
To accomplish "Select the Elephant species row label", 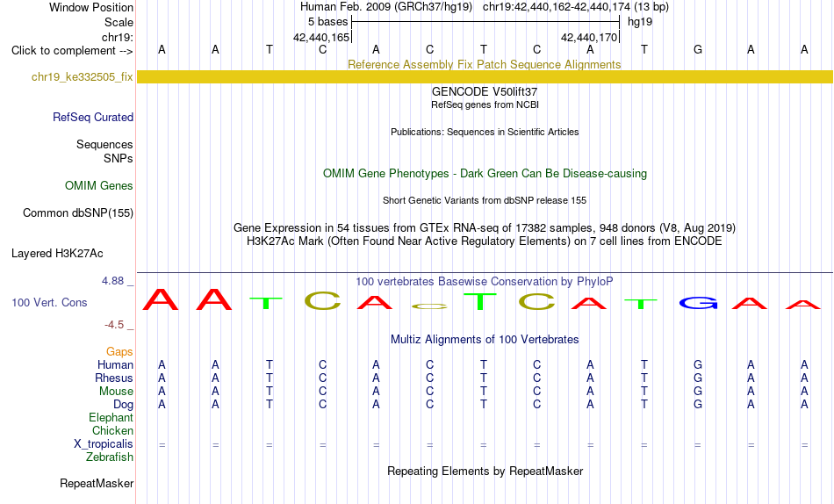I will pyautogui.click(x=111, y=418).
